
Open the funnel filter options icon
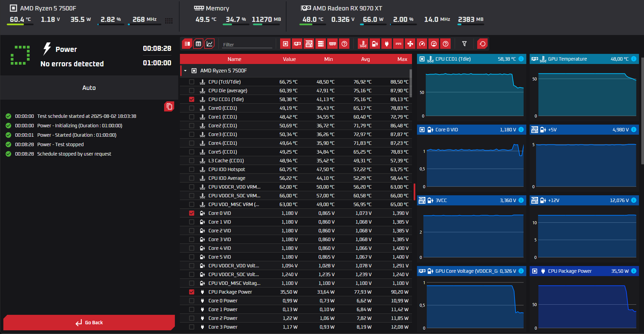(x=464, y=44)
